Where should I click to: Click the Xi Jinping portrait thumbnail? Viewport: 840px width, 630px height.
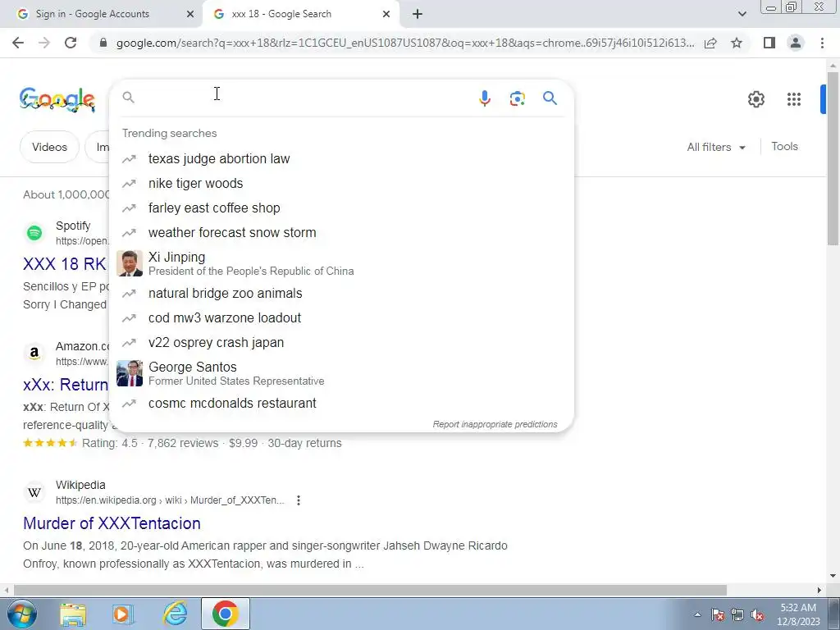point(130,263)
